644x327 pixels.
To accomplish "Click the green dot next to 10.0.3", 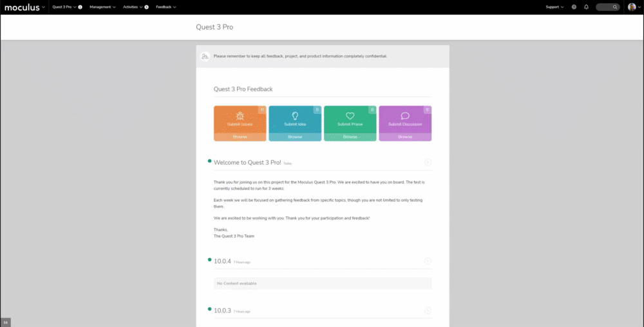I will pos(209,309).
